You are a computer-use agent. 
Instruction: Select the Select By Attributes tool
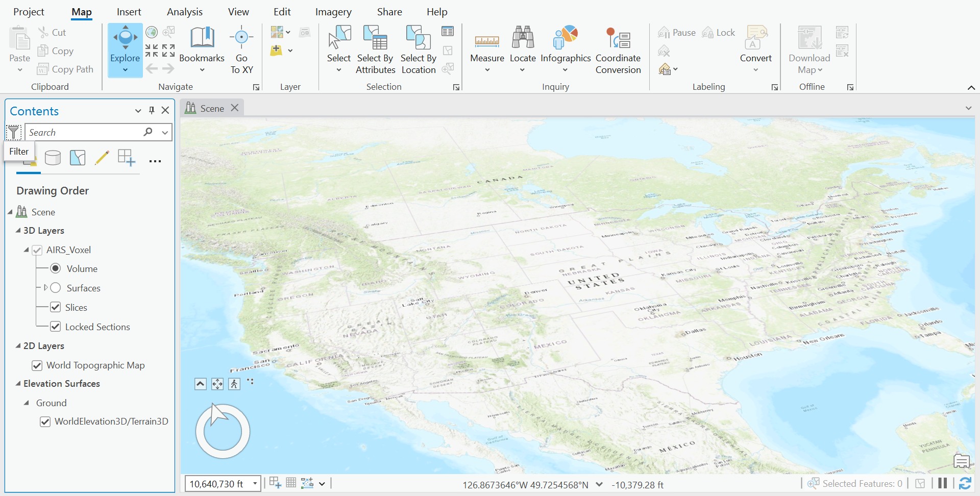[375, 49]
